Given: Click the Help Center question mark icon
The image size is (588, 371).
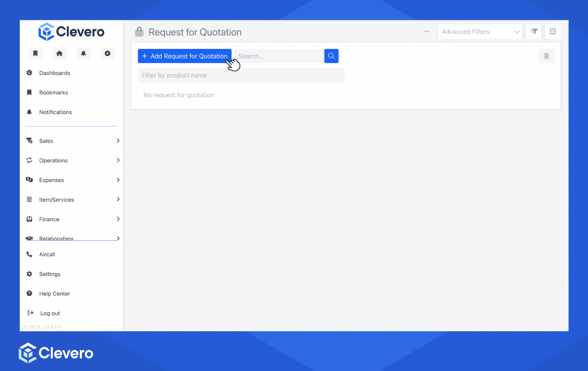Looking at the screenshot, I should click(29, 293).
